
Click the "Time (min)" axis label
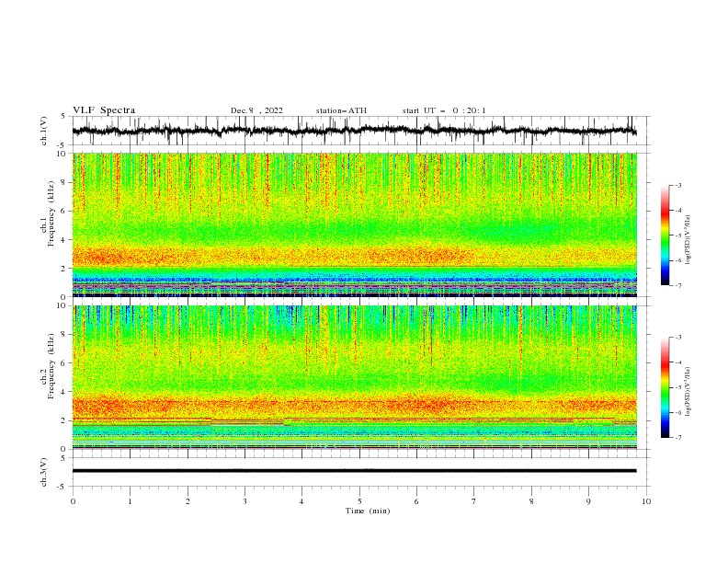368,511
